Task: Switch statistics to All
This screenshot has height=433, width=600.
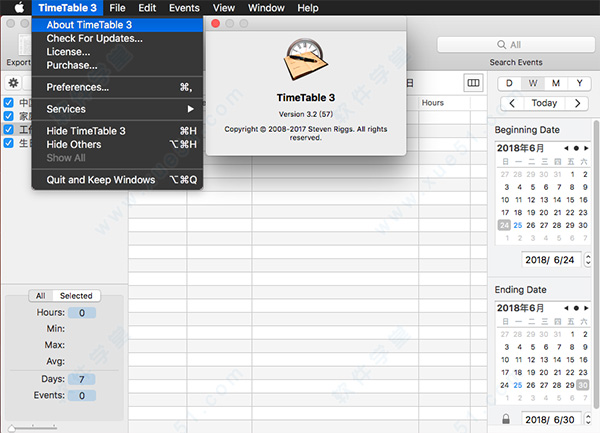Action: click(41, 296)
